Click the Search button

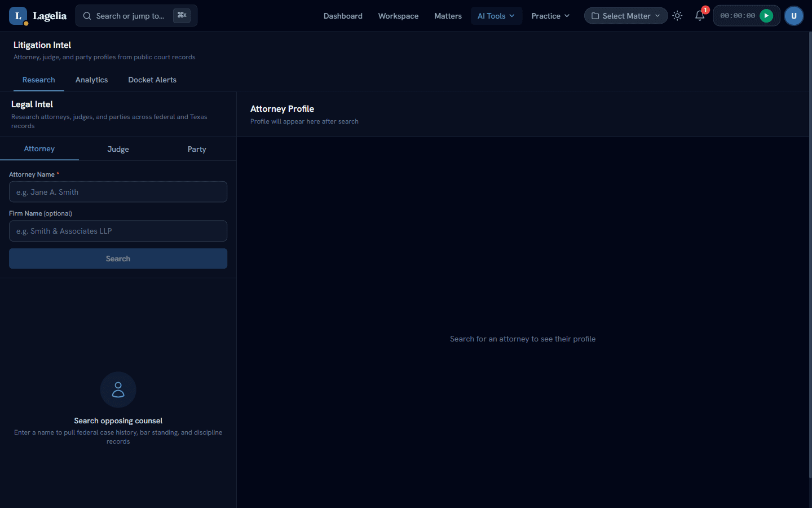[x=118, y=259]
